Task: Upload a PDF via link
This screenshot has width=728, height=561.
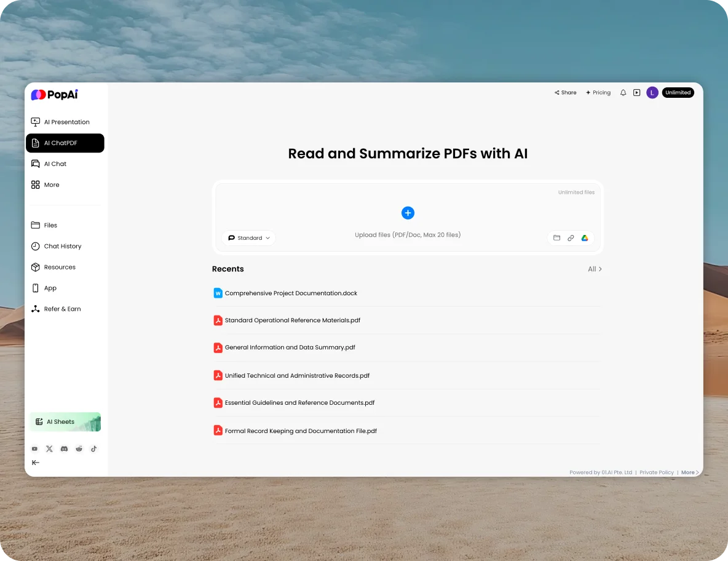Action: (x=571, y=238)
